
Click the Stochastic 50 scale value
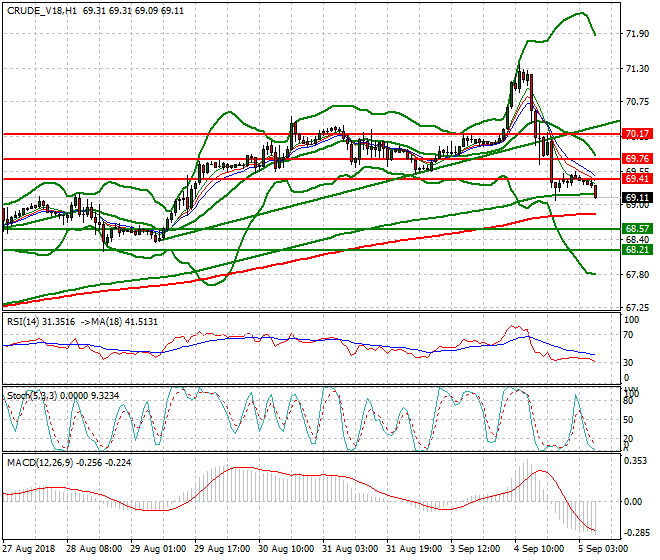(x=628, y=420)
